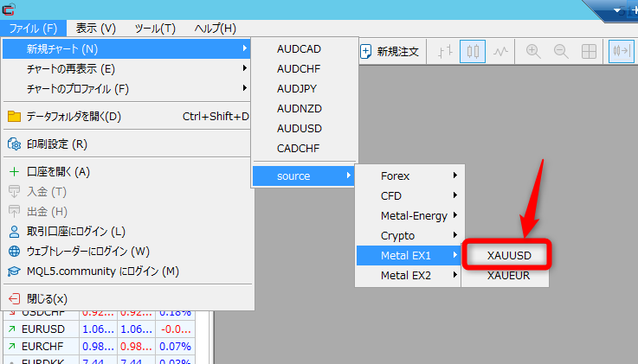
Task: Click the zoom out magnifier icon
Action: point(561,52)
